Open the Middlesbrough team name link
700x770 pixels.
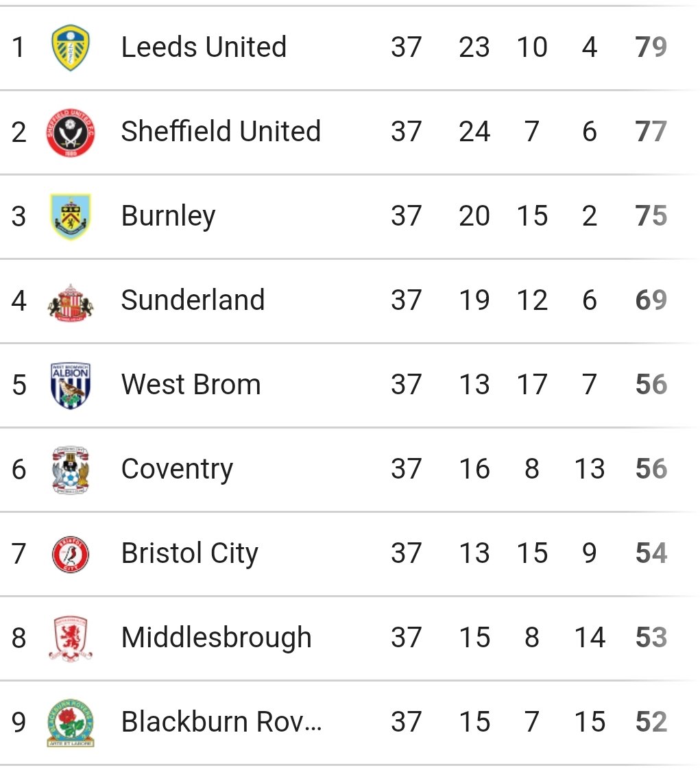(x=217, y=638)
